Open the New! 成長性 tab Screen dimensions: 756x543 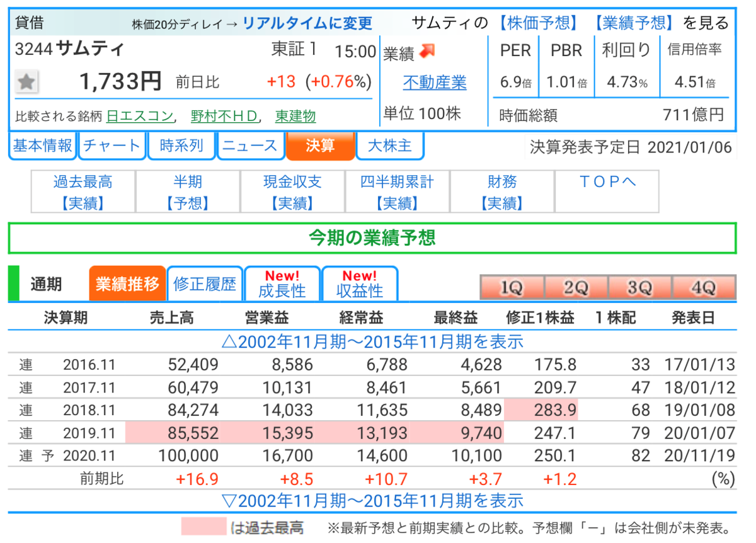[282, 283]
